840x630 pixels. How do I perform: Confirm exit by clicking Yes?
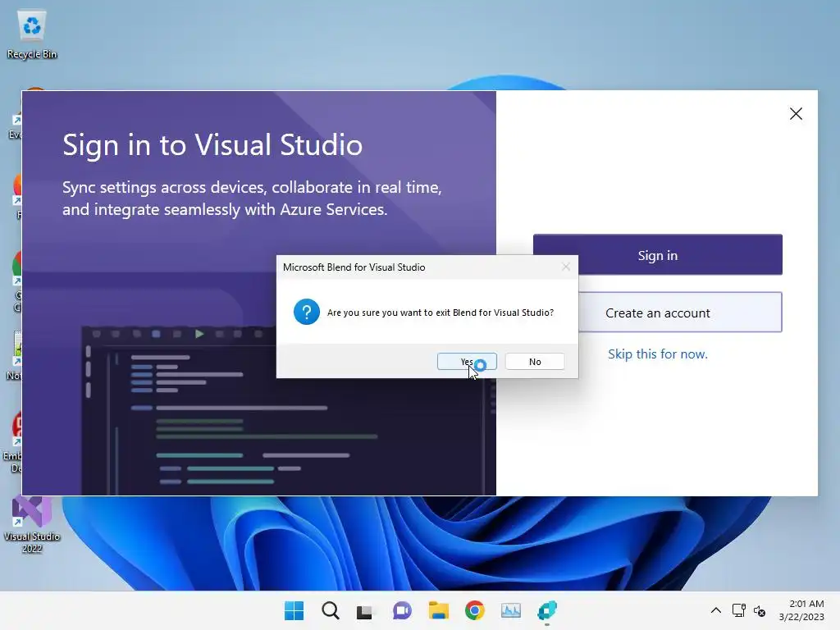[467, 362]
